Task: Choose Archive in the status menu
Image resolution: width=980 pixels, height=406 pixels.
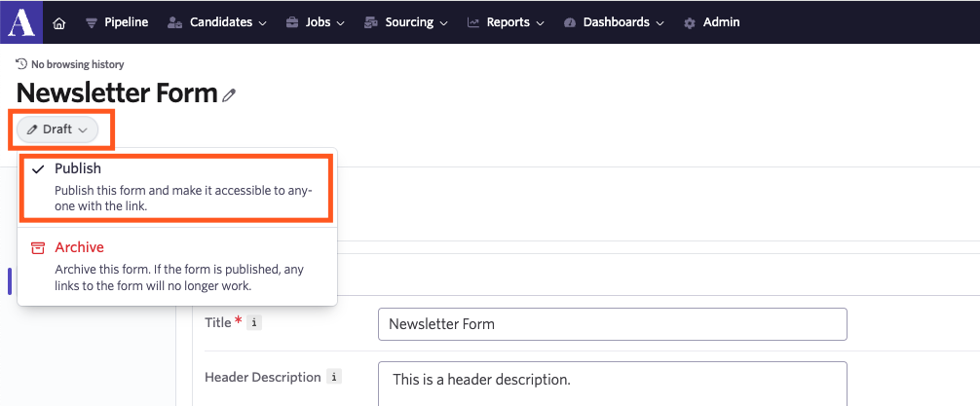Action: click(177, 267)
